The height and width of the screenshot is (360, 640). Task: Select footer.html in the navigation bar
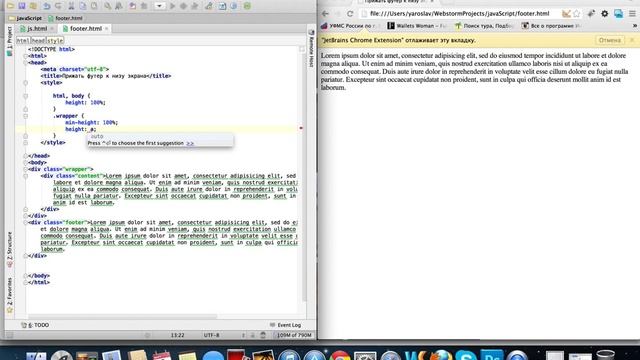pyautogui.click(x=65, y=18)
